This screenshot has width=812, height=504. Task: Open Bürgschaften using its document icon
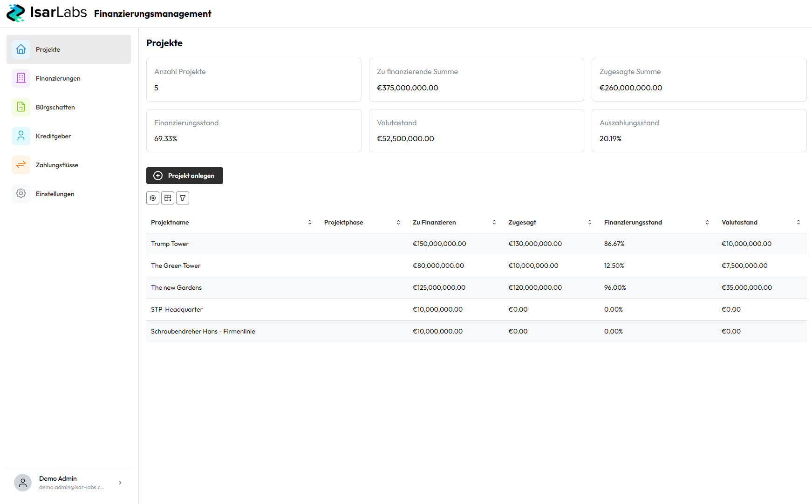coord(21,107)
